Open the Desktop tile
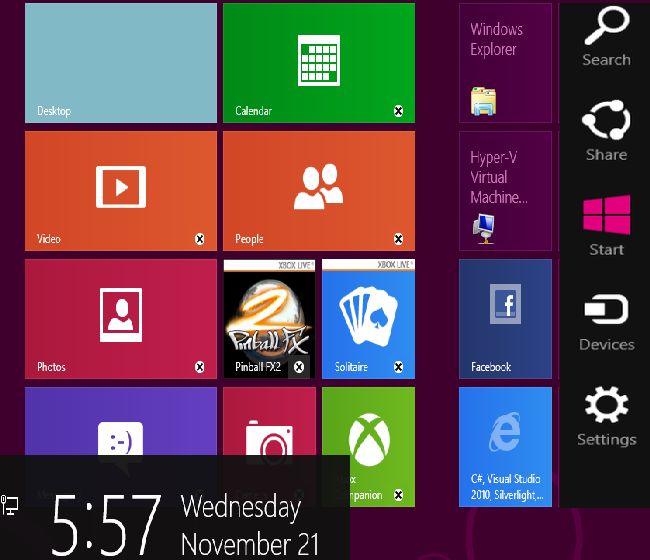The width and height of the screenshot is (650, 560). tap(121, 63)
